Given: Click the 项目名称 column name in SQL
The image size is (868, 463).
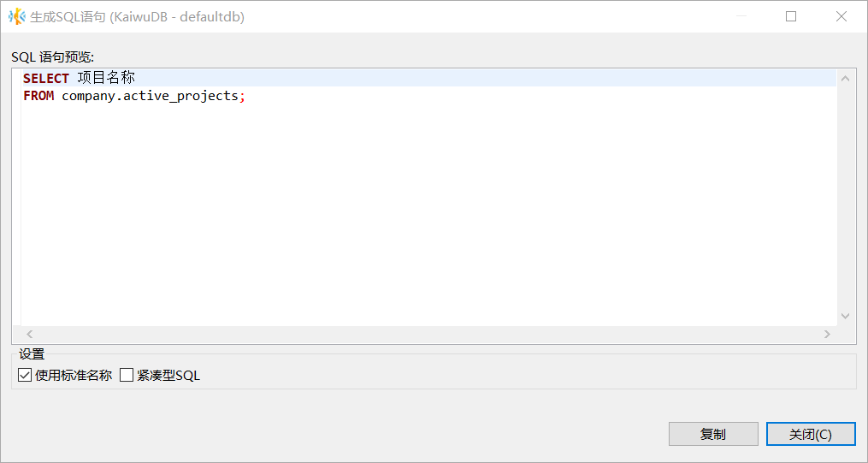Looking at the screenshot, I should click(x=106, y=78).
